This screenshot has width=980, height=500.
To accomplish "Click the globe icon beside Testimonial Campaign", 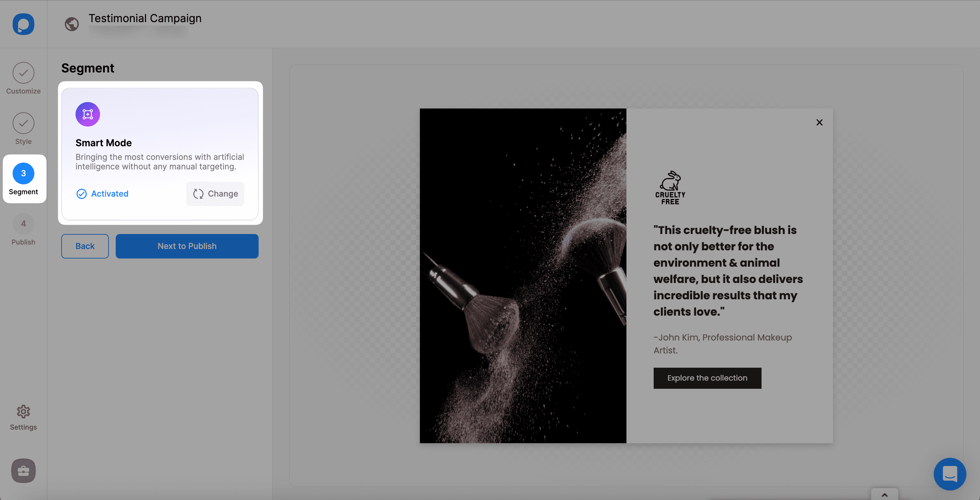I will (71, 24).
